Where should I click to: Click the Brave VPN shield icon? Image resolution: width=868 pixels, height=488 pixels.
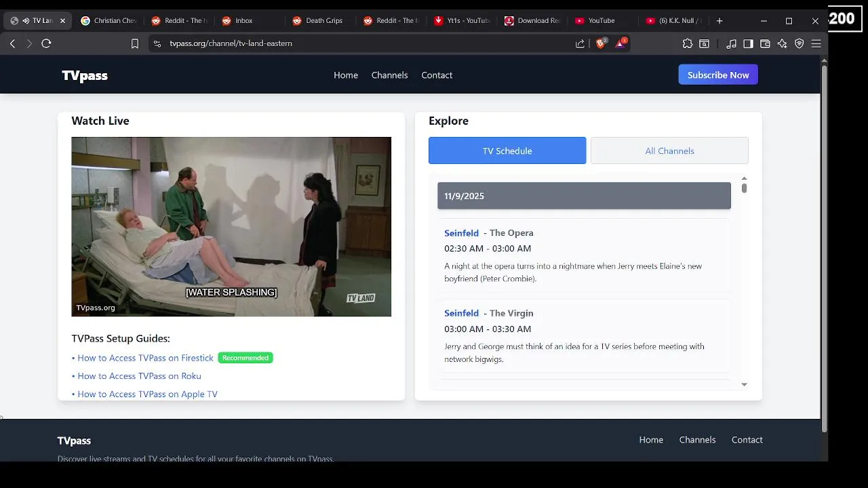point(800,43)
